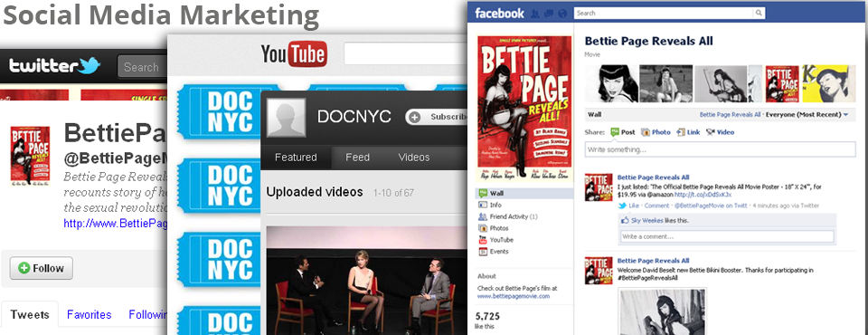The height and width of the screenshot is (335, 868).
Task: Open profile picture on first wall post
Action: coord(599,187)
